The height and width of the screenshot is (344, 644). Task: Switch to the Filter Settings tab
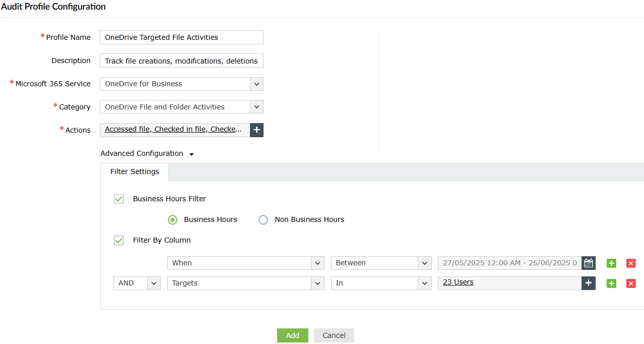[135, 171]
